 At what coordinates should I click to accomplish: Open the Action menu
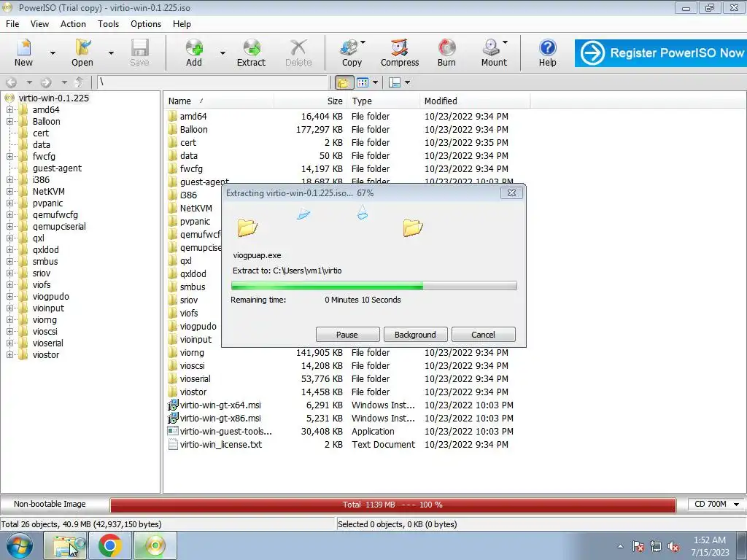73,24
